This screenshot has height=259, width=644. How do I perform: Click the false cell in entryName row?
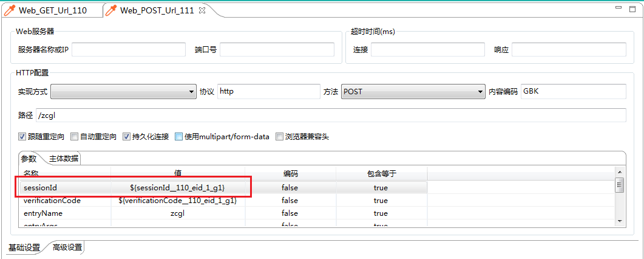290,213
